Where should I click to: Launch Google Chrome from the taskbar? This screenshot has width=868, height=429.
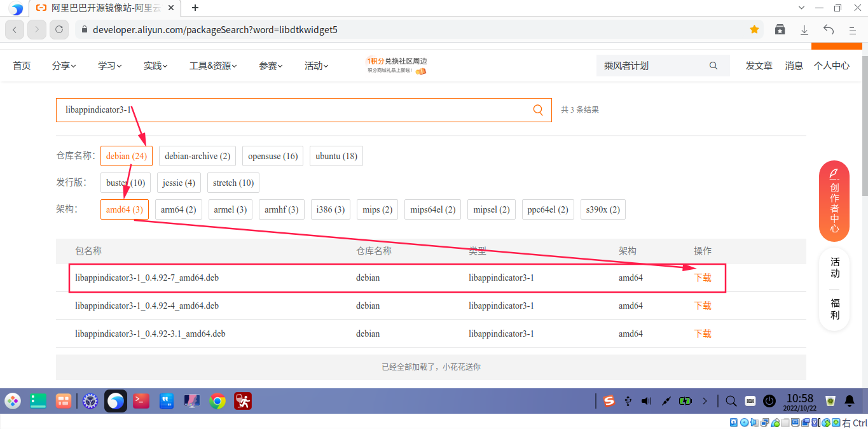[217, 400]
